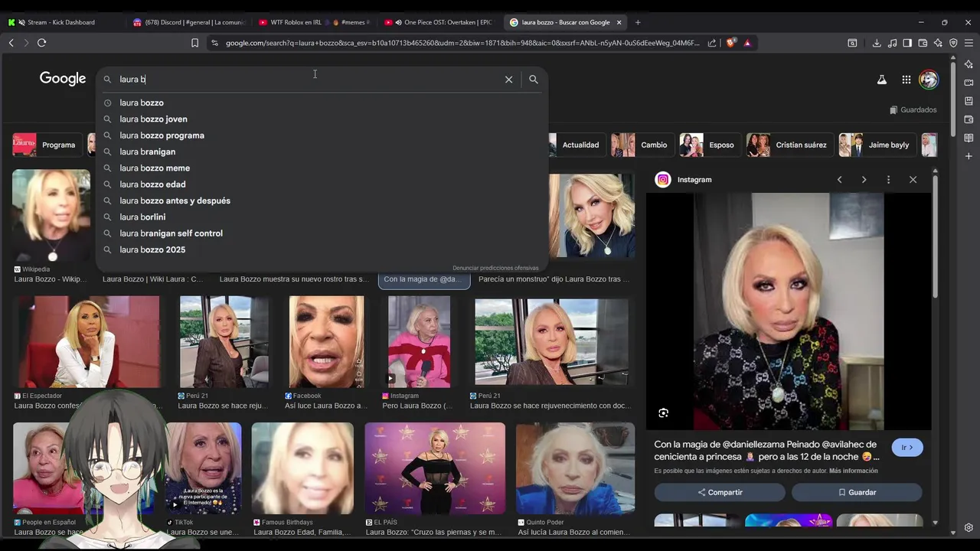
Task: Open reading list book icon in the sidebar
Action: coord(969,138)
